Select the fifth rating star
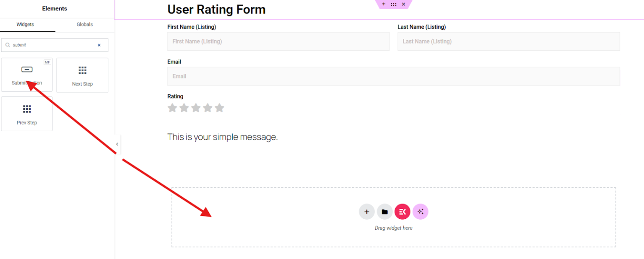The image size is (644, 259). click(x=220, y=108)
